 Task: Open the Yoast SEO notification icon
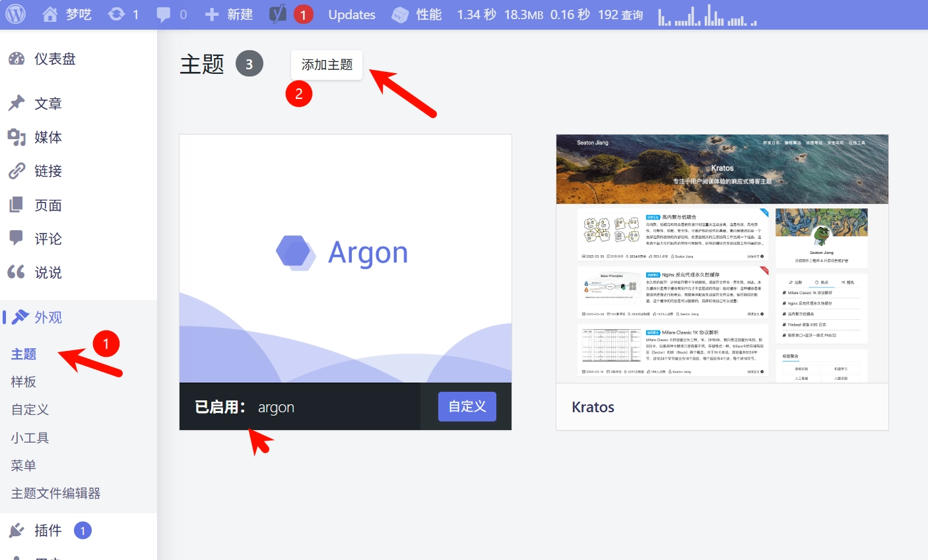(x=278, y=13)
